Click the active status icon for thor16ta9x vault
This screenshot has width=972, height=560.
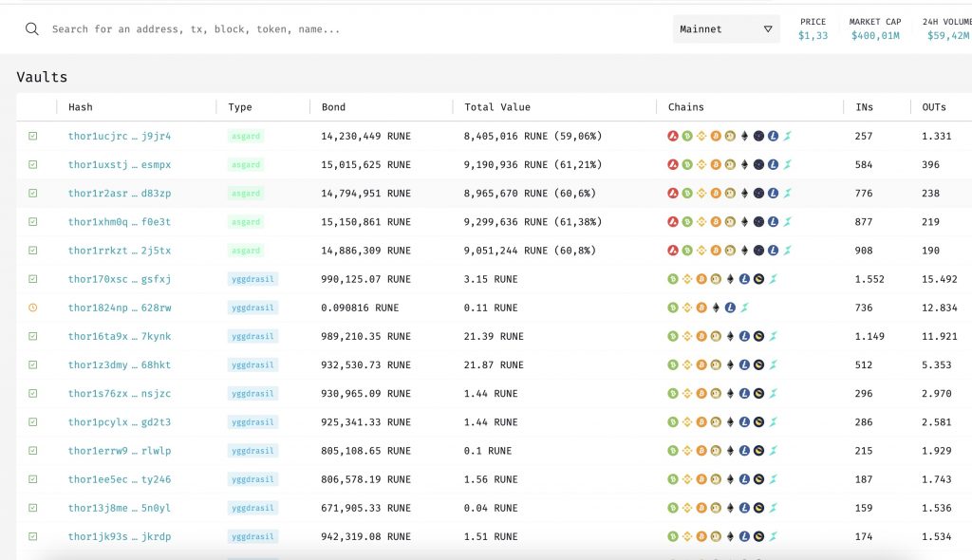click(33, 336)
